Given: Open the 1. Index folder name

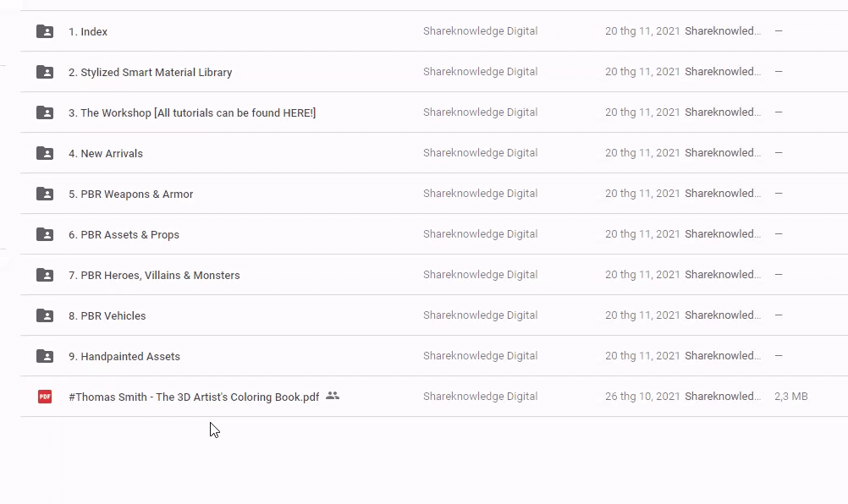Looking at the screenshot, I should pos(88,32).
